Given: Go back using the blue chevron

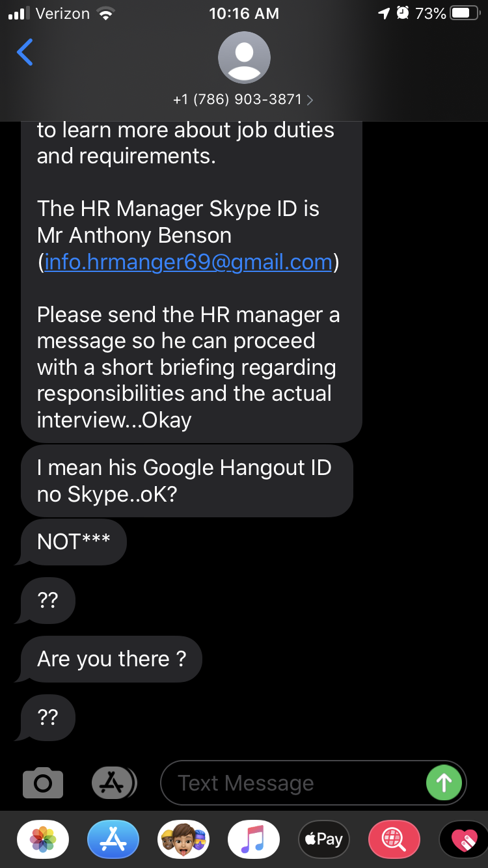Looking at the screenshot, I should click(25, 52).
